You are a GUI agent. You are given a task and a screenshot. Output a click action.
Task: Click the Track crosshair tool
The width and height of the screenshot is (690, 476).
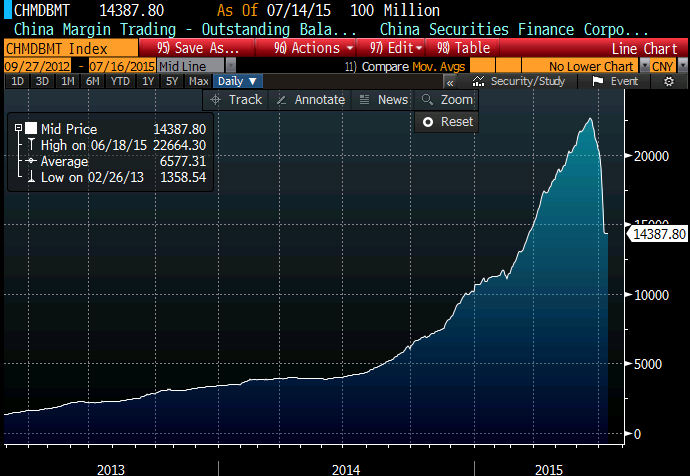pos(235,99)
